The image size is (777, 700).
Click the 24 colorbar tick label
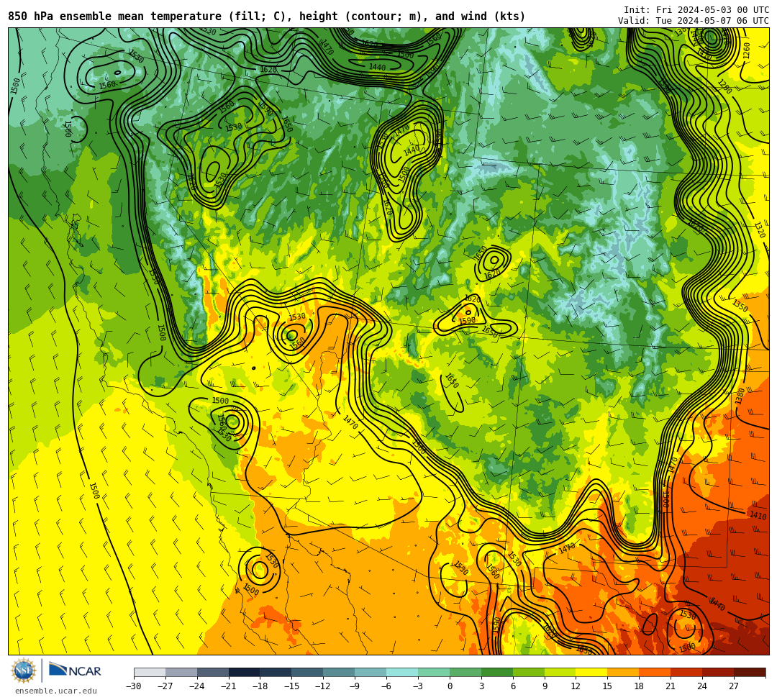pos(702,686)
